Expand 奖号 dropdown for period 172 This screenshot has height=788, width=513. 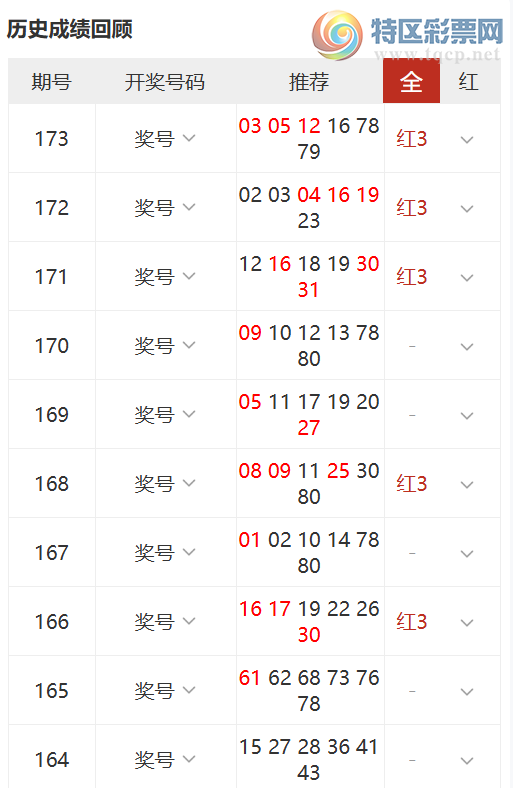coord(165,207)
